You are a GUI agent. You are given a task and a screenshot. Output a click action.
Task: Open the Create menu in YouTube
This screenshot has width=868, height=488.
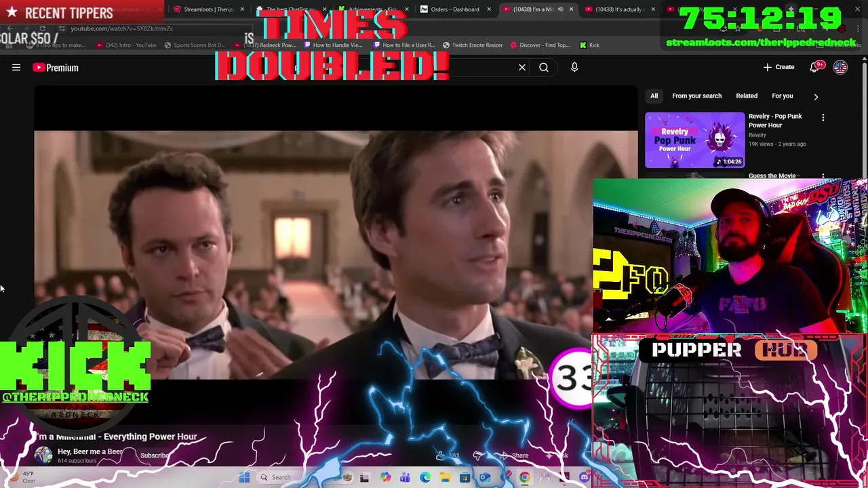(x=778, y=67)
